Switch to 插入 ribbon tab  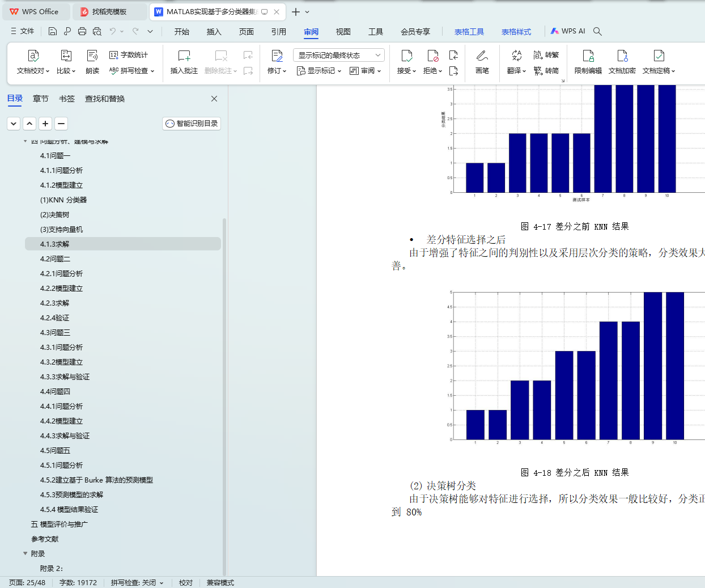click(x=214, y=32)
